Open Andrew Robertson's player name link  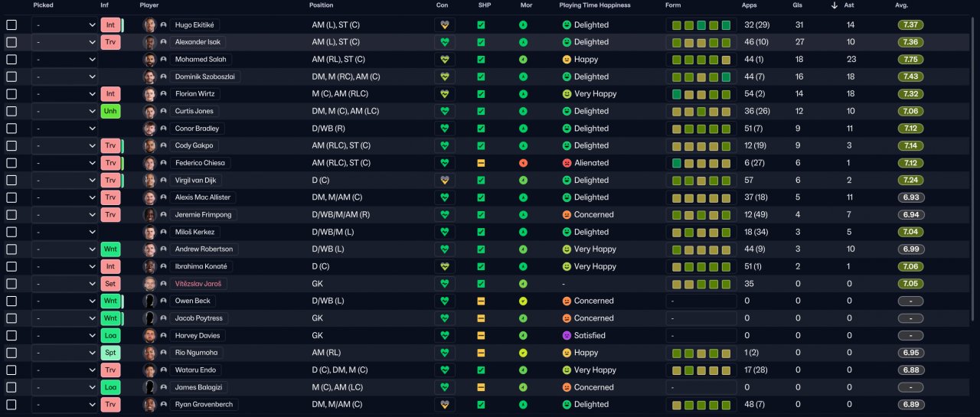[204, 249]
